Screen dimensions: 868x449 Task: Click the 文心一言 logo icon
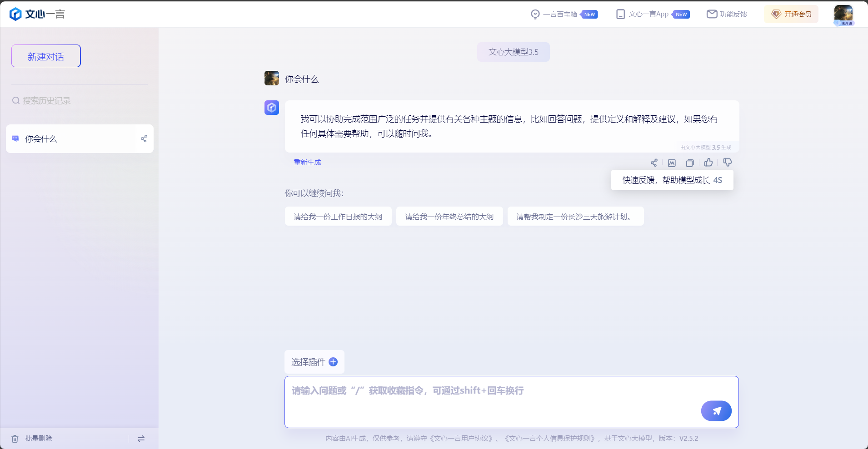click(x=15, y=14)
